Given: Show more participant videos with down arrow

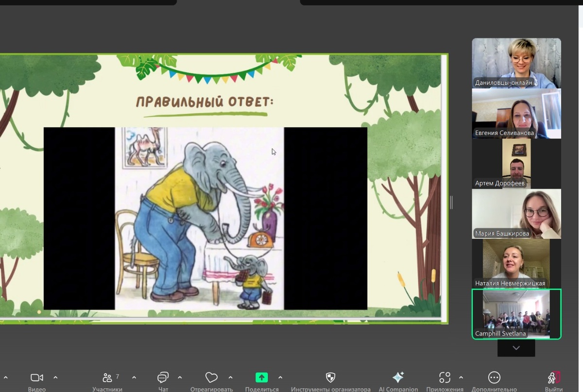Looking at the screenshot, I should (516, 348).
